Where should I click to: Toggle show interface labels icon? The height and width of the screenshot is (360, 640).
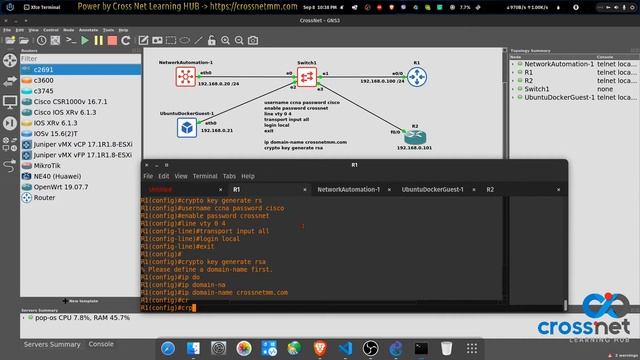click(55, 40)
